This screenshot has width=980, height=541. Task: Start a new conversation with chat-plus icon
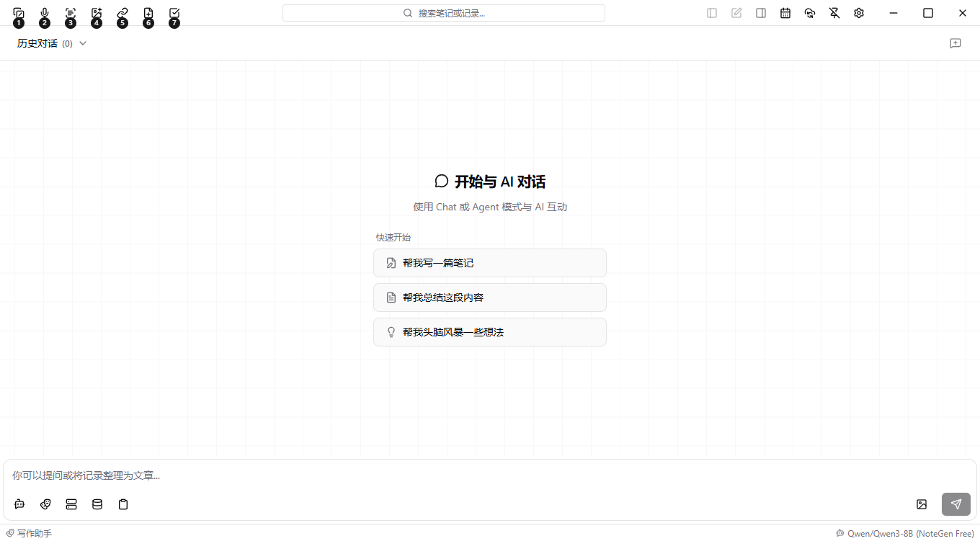(955, 43)
